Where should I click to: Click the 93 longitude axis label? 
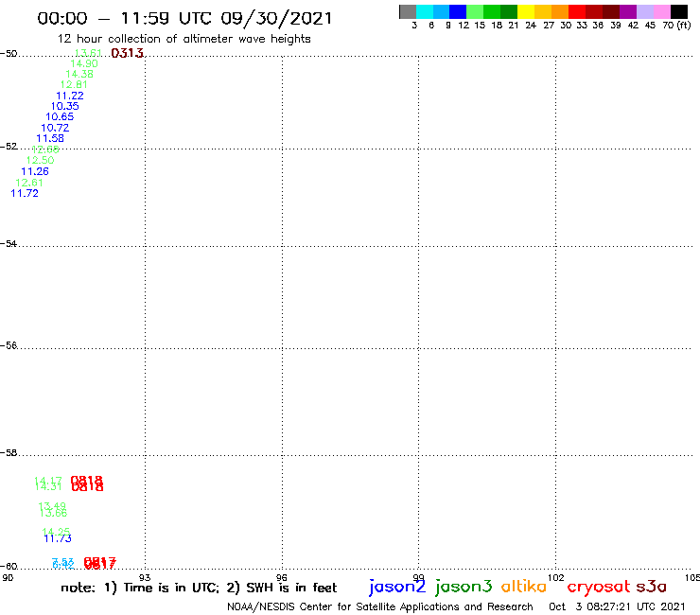145,577
